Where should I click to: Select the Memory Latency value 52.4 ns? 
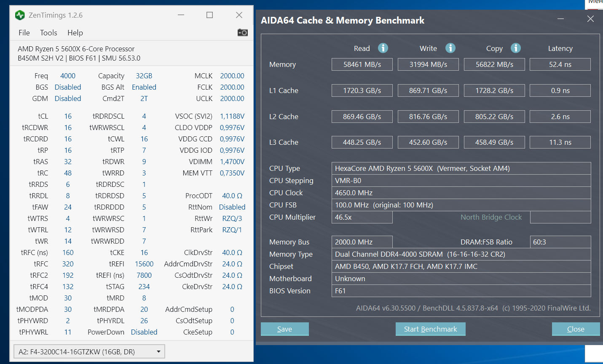(x=560, y=64)
